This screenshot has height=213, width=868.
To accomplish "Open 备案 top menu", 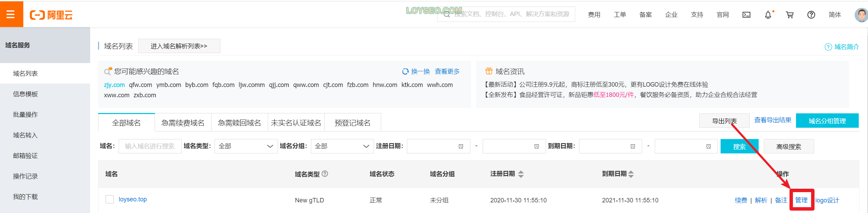I will click(646, 15).
